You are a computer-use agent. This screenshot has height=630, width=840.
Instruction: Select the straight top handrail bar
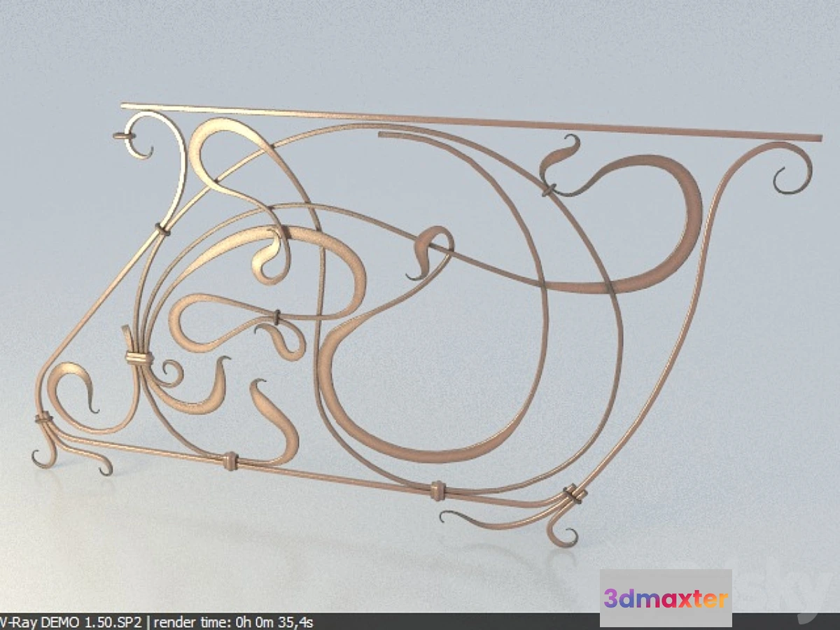coord(469,121)
